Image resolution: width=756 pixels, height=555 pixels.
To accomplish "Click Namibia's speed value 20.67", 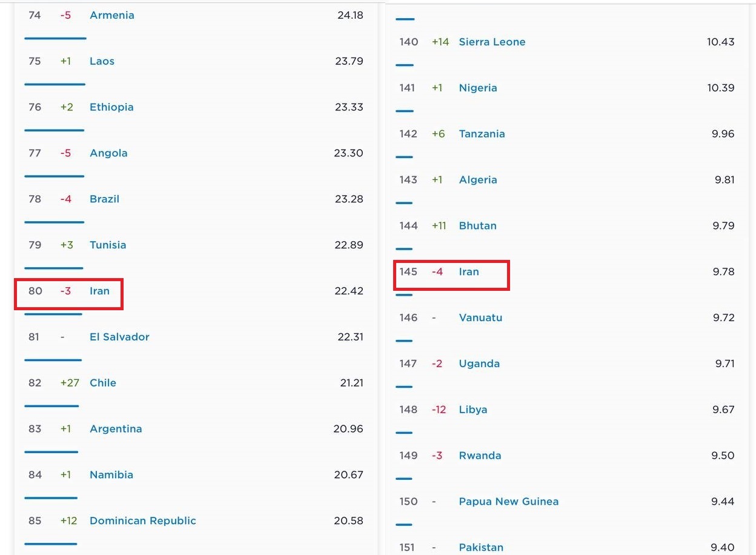I will click(348, 475).
